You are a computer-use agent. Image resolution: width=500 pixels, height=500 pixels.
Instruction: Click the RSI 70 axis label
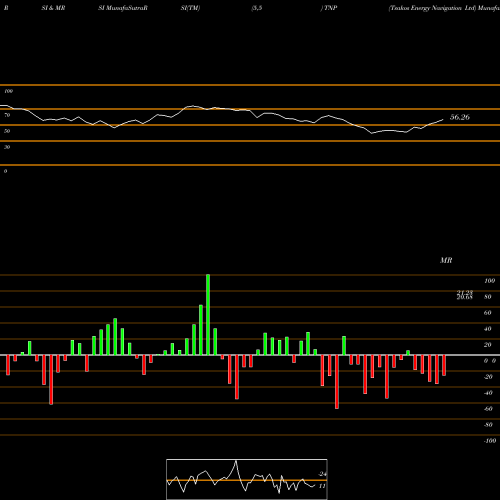click(7, 115)
